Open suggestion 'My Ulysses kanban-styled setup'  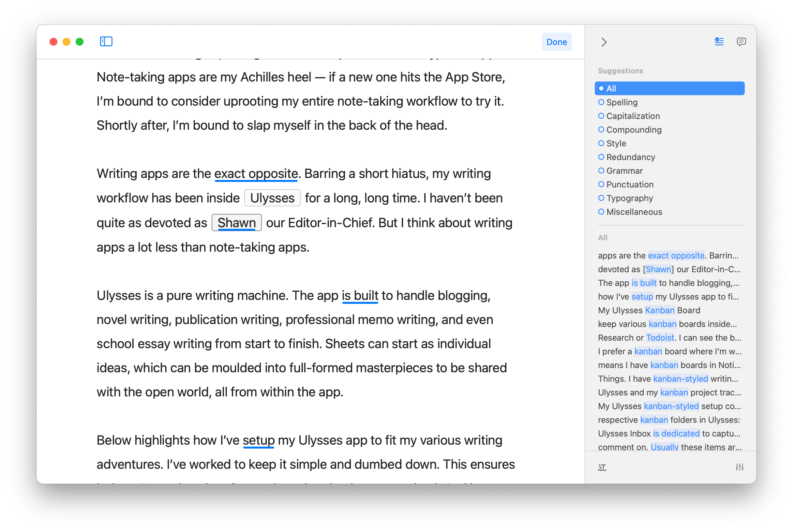pos(670,406)
